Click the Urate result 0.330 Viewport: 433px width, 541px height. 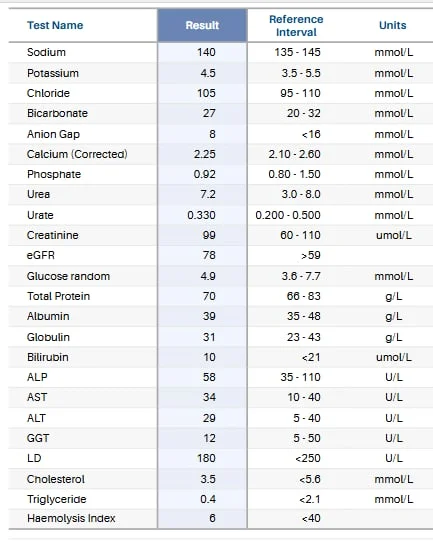tap(201, 215)
